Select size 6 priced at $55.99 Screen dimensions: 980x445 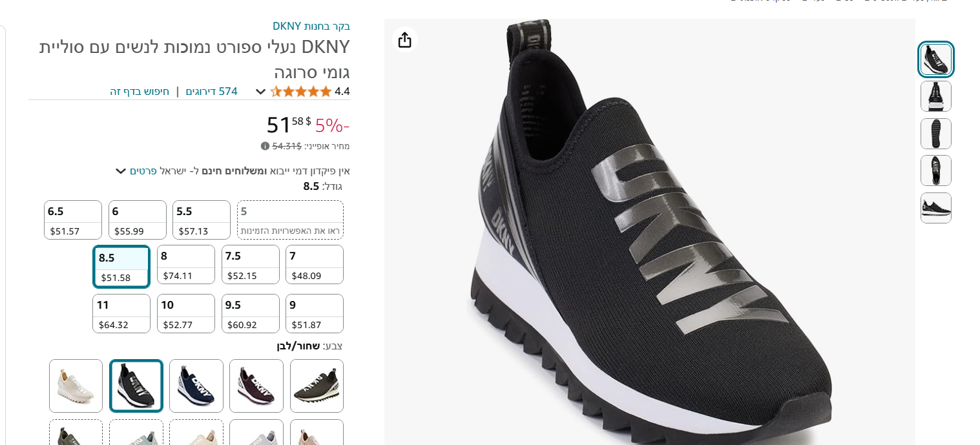tap(138, 220)
